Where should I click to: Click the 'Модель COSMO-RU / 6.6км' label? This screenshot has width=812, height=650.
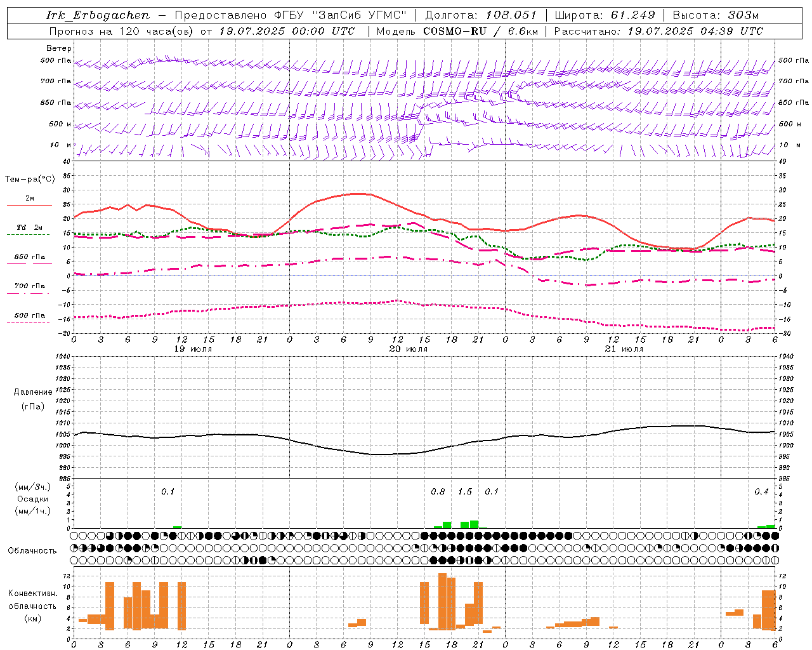tap(457, 31)
